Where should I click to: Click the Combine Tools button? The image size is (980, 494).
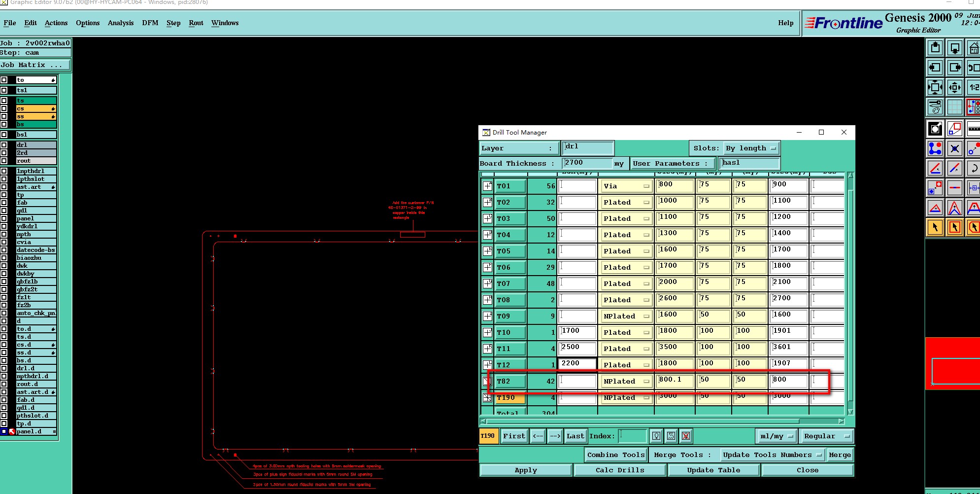[616, 455]
